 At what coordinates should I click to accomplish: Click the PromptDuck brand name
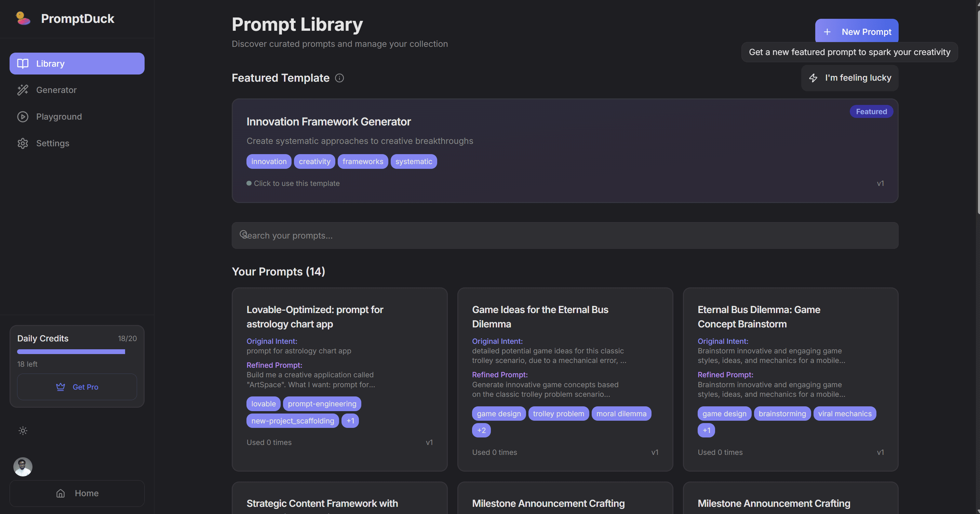pos(78,19)
